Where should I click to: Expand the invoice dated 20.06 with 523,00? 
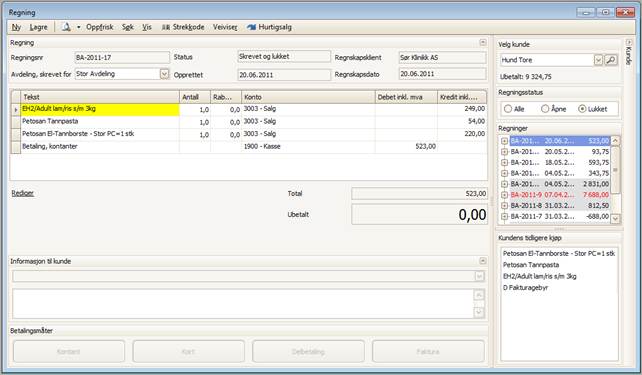pos(504,141)
